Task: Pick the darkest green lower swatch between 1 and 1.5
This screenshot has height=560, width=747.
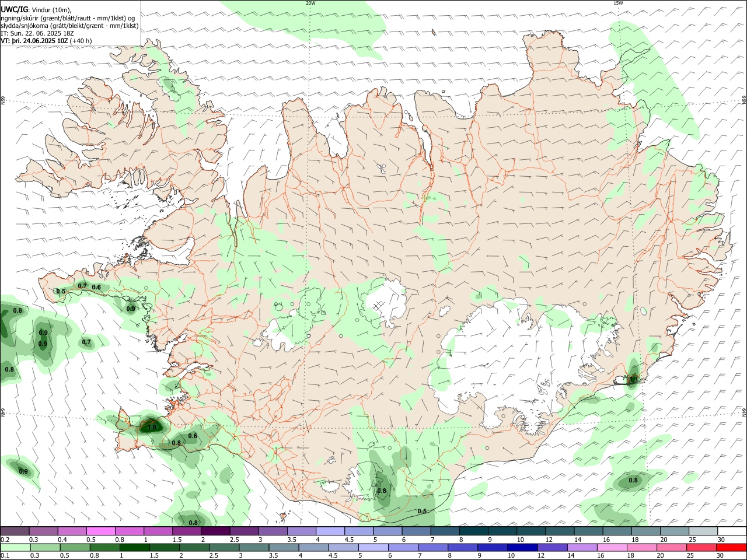Action: (x=135, y=548)
